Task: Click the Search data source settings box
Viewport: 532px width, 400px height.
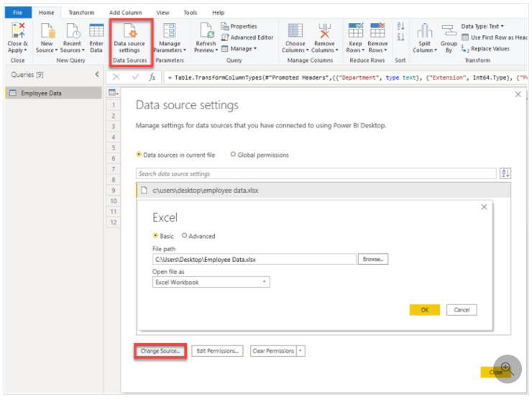Action: click(x=316, y=173)
